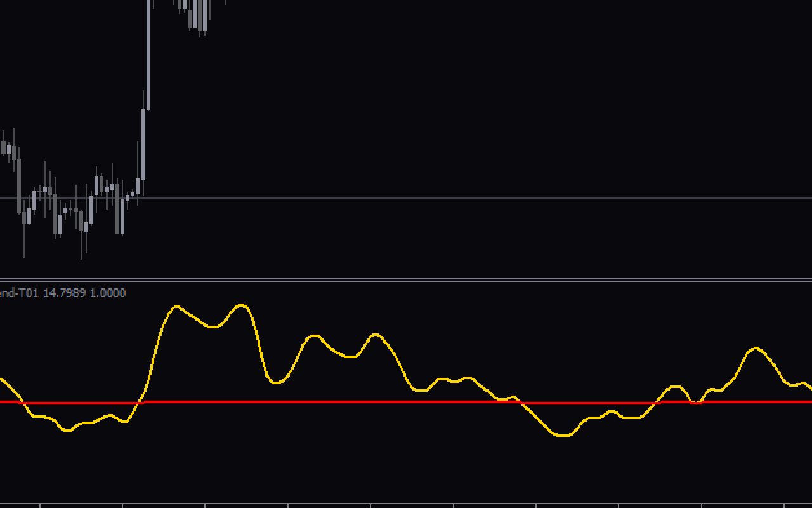Click the grey horizontal price line

pos(406,198)
